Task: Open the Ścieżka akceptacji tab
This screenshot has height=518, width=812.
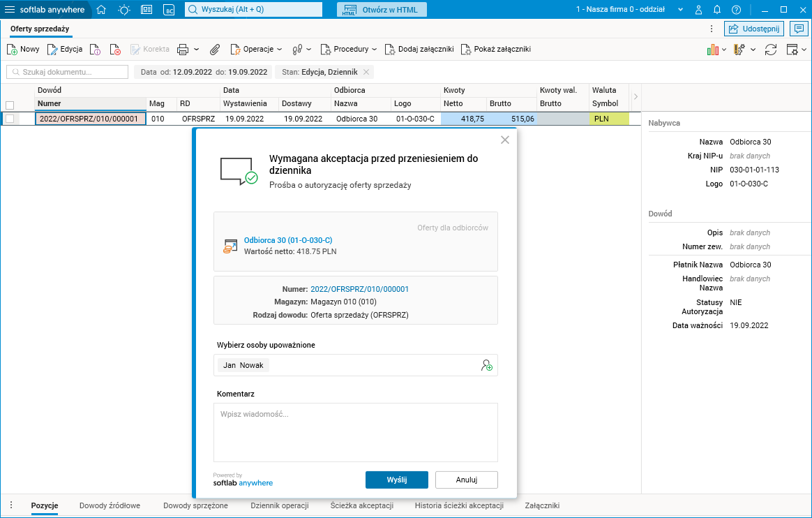Action: point(362,505)
